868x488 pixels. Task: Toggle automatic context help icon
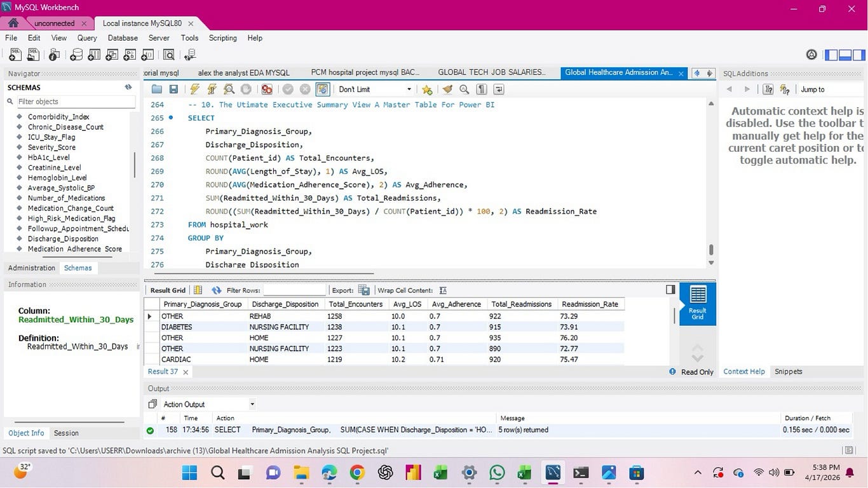785,90
